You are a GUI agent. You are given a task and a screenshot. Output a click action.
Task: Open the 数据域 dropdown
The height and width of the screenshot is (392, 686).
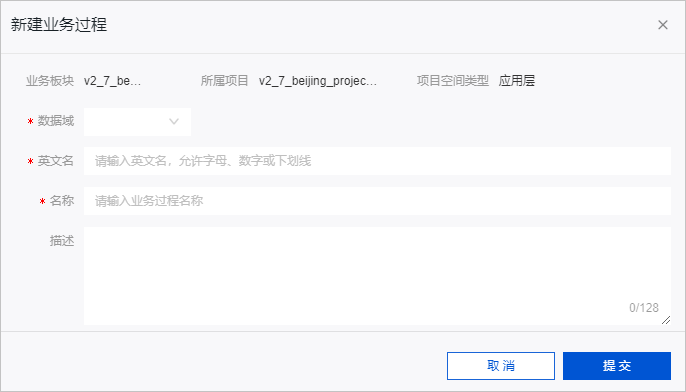137,122
